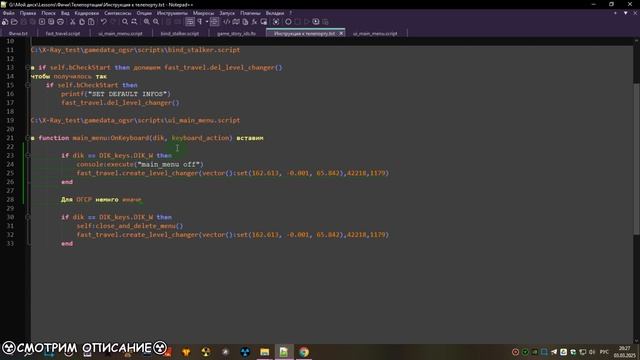Open the Поиск menu

click(48, 13)
